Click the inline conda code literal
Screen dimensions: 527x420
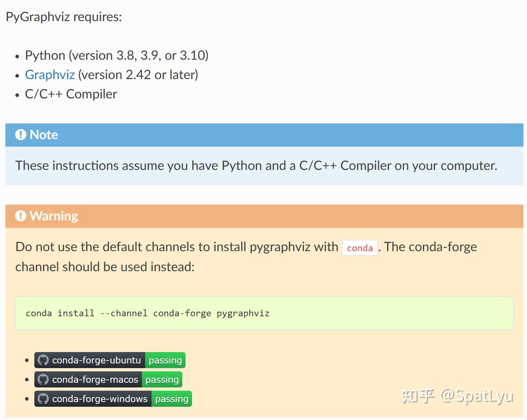click(360, 248)
